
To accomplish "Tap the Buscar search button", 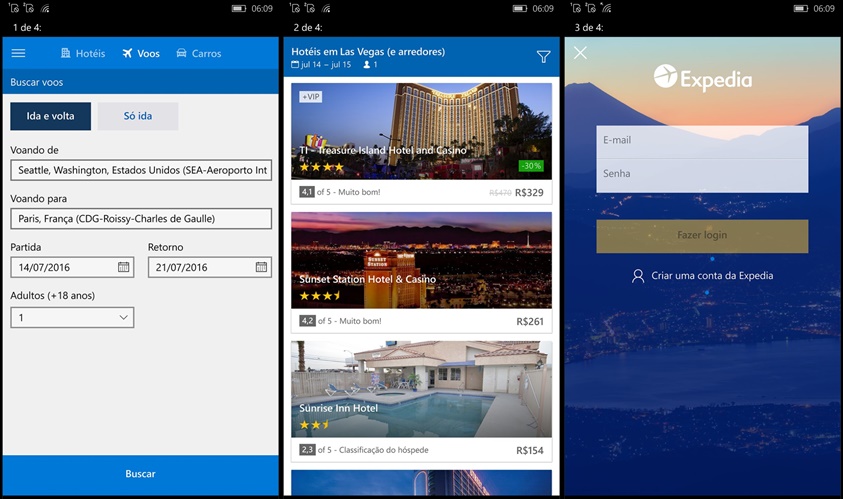I will pos(140,474).
